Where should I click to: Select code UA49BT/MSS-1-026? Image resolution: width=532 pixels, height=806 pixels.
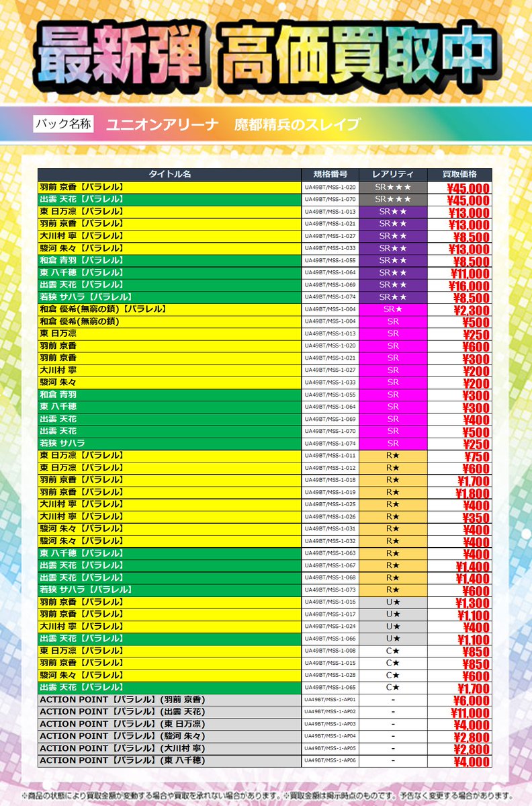click(330, 516)
